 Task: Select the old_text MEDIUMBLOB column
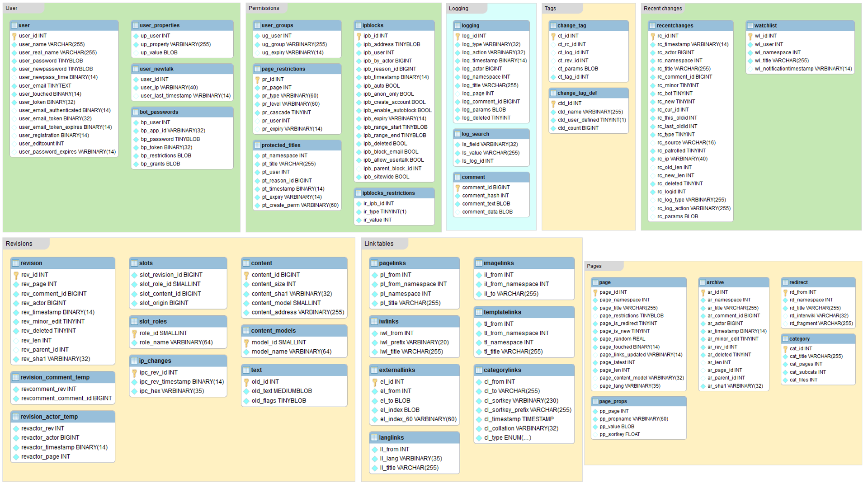click(282, 391)
